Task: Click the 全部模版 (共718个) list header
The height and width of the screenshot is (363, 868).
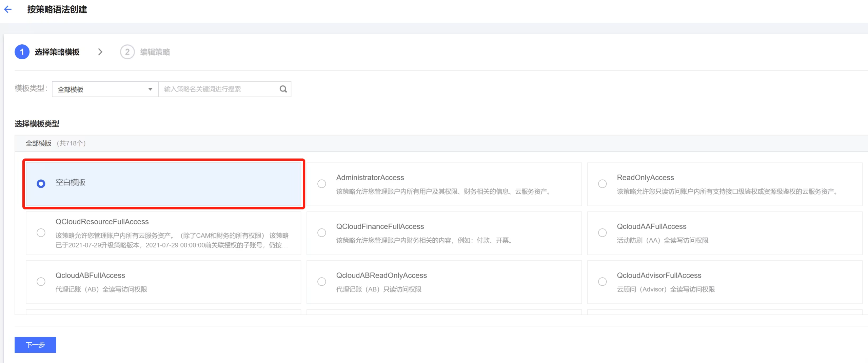Action: tap(56, 143)
